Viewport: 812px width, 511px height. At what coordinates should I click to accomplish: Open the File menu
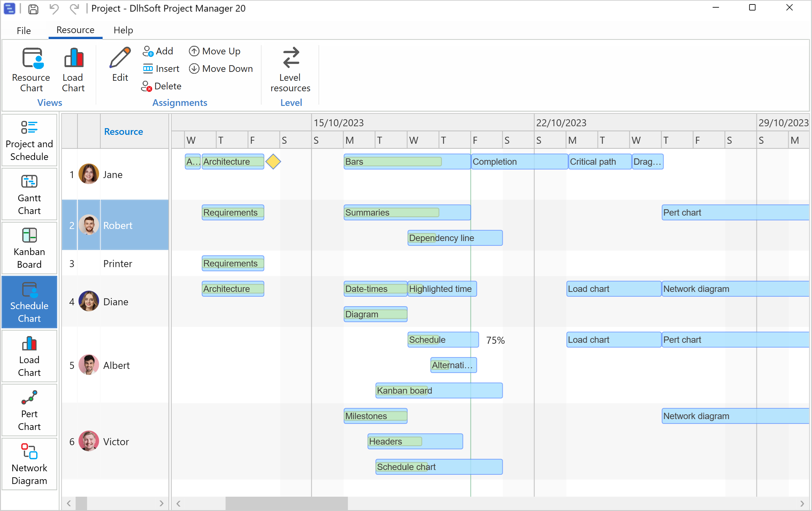24,31
